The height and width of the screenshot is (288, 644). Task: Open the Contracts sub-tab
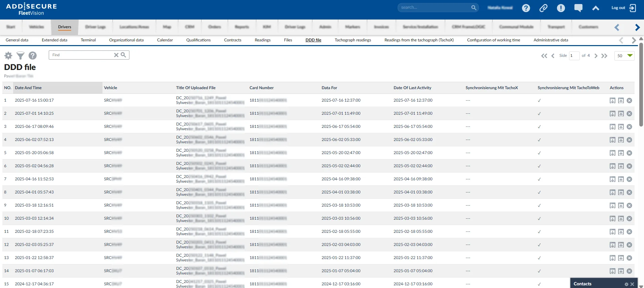pos(233,40)
